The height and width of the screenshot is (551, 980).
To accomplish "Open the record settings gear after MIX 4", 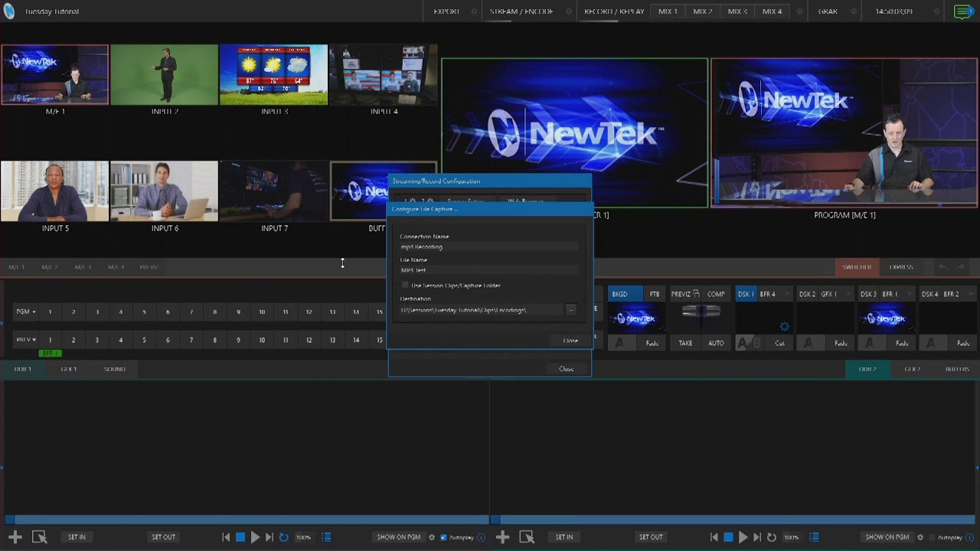I will (x=799, y=11).
